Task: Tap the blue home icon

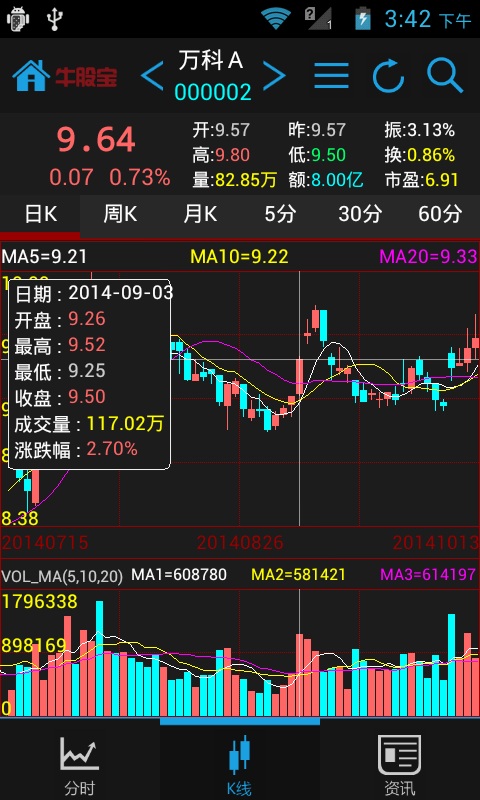Action: coord(31,76)
